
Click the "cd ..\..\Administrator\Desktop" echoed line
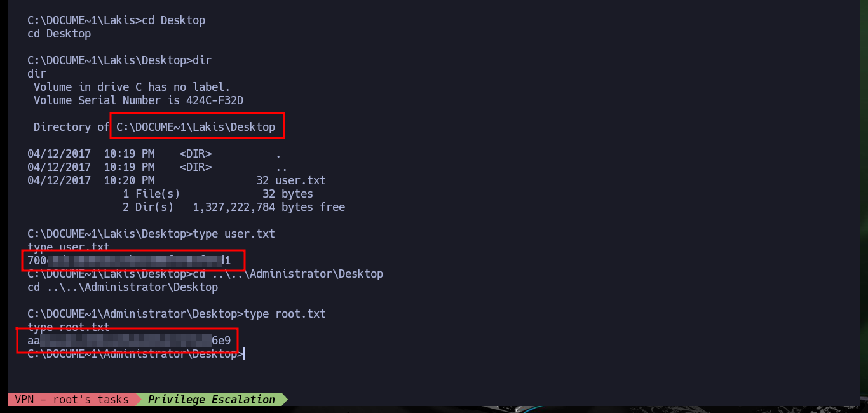coord(123,287)
